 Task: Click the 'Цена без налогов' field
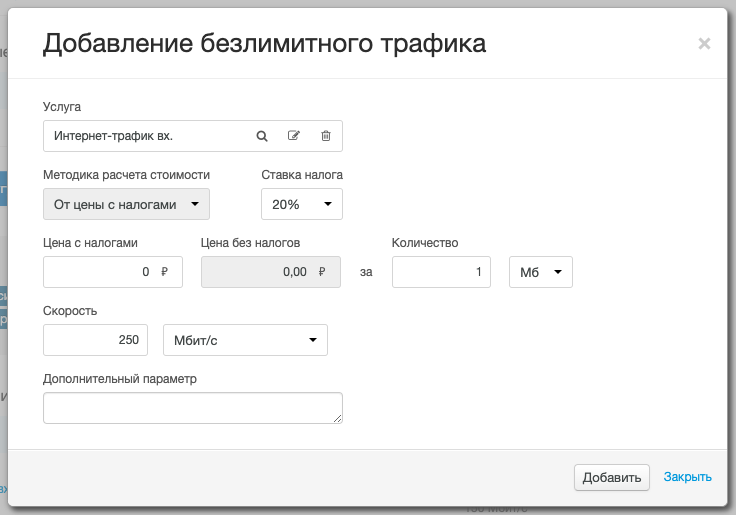[271, 272]
